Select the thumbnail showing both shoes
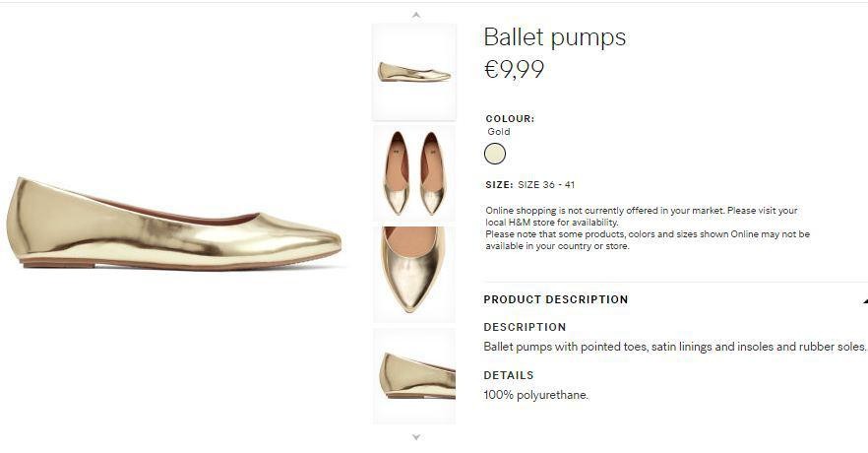This screenshot has height=453, width=868. (414, 173)
